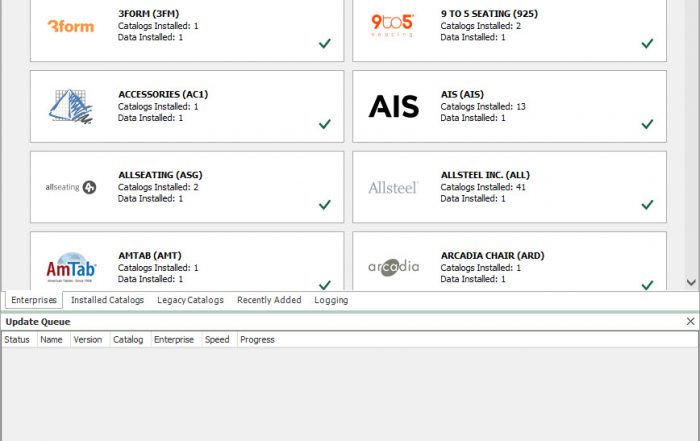The width and height of the screenshot is (700, 441).
Task: Click the green checkmark on AIS card
Action: [647, 124]
